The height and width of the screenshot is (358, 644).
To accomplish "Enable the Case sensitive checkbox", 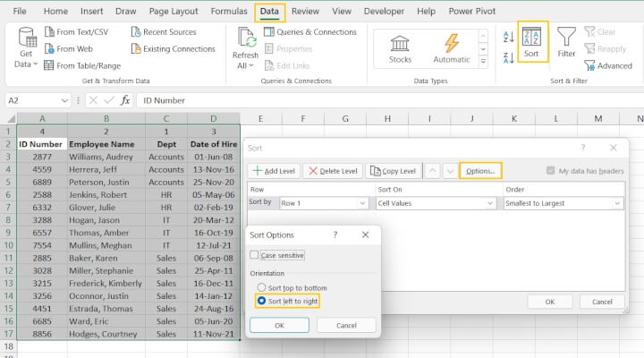I will pos(255,255).
